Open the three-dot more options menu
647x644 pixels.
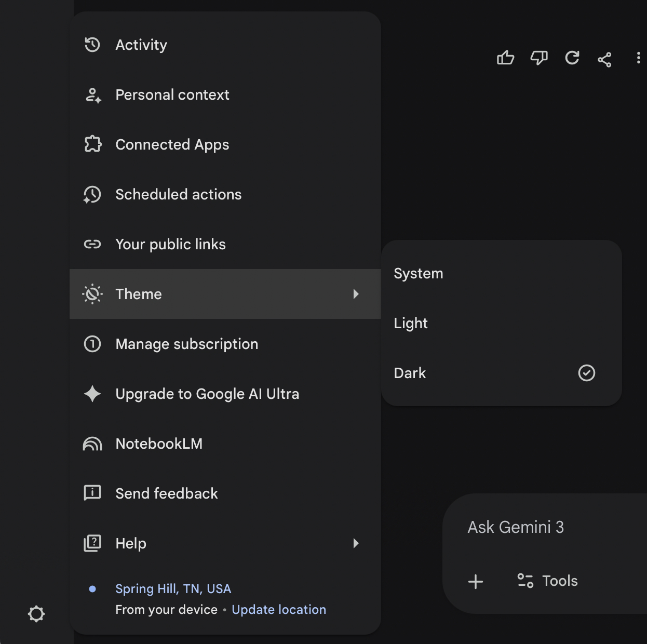(638, 58)
